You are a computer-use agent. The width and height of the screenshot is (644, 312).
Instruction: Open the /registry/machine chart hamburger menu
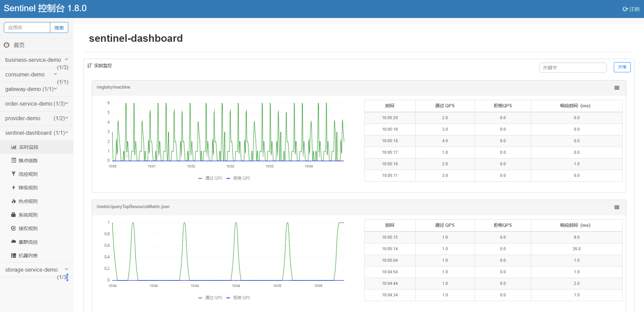[x=617, y=88]
